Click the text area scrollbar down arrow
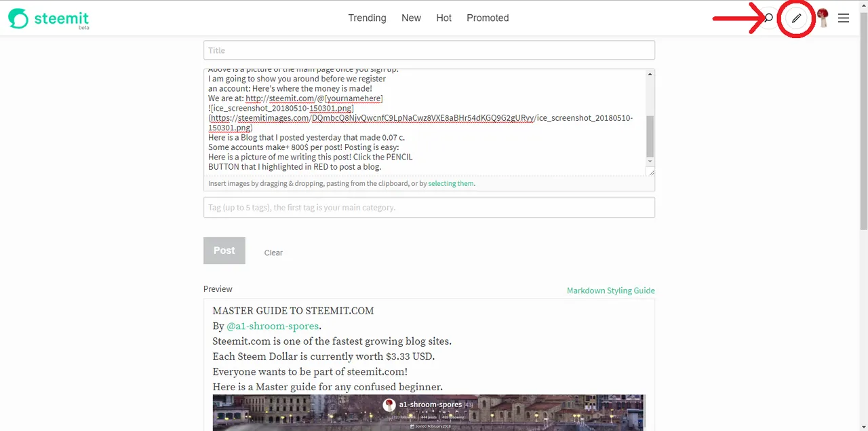The width and height of the screenshot is (868, 431). pyautogui.click(x=650, y=162)
